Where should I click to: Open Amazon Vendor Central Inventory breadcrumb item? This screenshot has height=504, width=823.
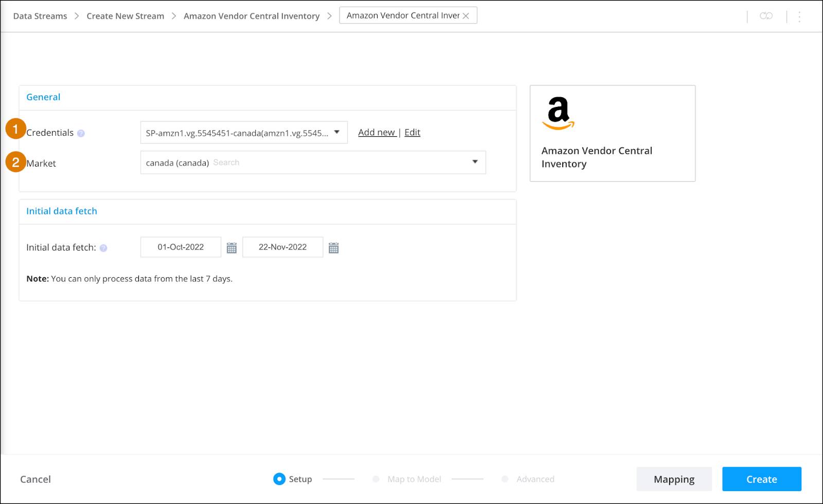pos(252,16)
